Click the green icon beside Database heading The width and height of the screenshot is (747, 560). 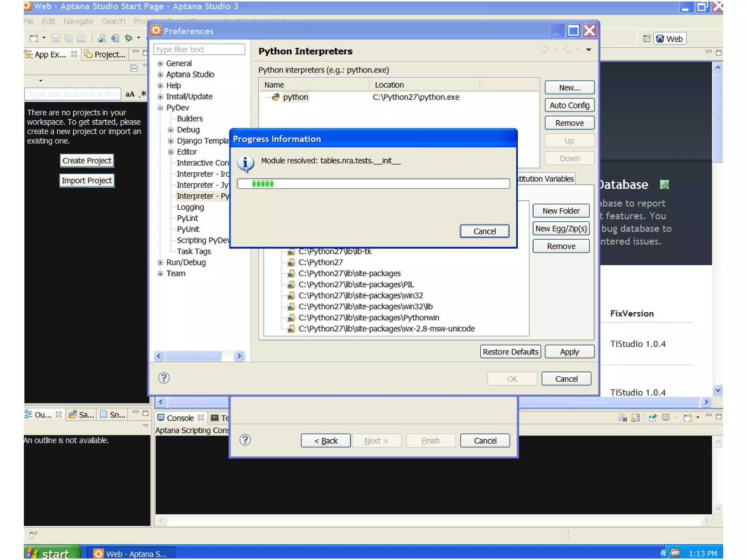pyautogui.click(x=664, y=184)
